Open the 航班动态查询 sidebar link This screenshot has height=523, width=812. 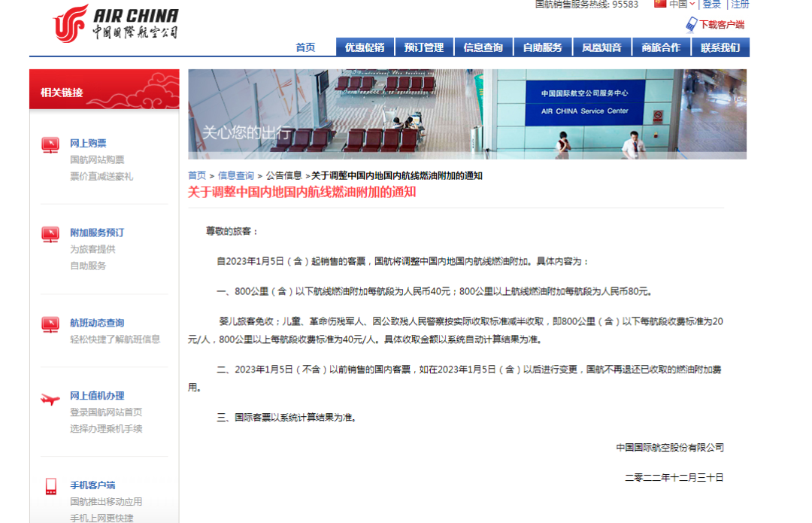pos(97,323)
